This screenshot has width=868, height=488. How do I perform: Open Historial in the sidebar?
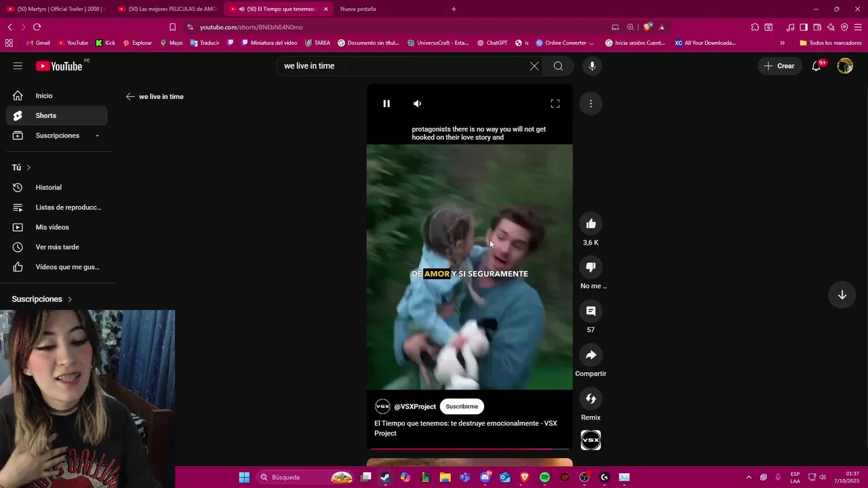(x=57, y=187)
